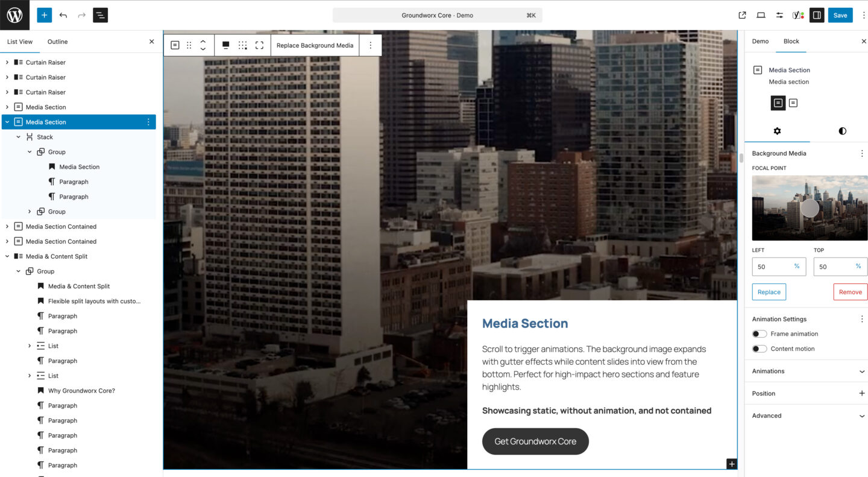Image resolution: width=868 pixels, height=477 pixels.
Task: Click the WordPress logo icon
Action: [x=14, y=15]
